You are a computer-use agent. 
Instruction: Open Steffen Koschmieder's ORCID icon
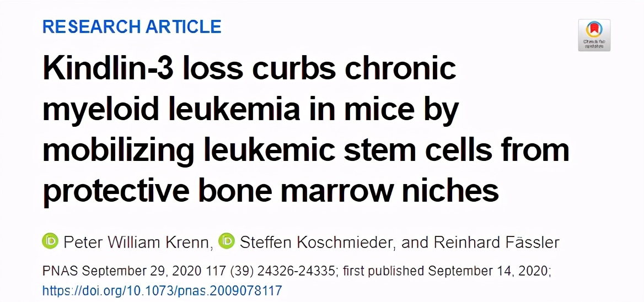coord(226,241)
